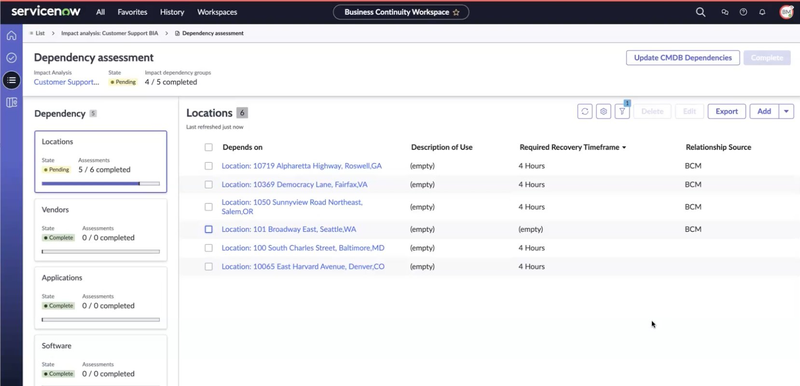
Task: Sort by Required Recovery Timeframe column
Action: tap(572, 147)
